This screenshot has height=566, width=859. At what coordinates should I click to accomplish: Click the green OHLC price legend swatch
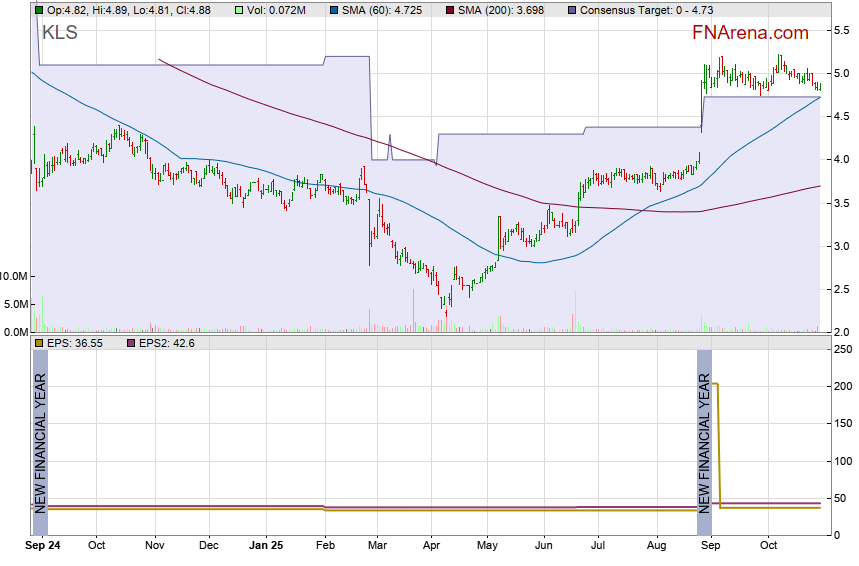pos(39,9)
